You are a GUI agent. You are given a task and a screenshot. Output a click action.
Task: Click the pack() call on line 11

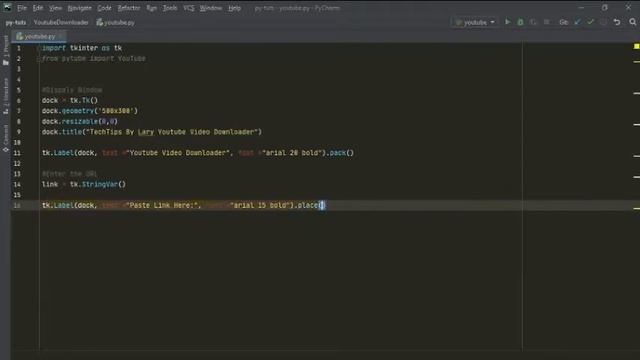341,153
